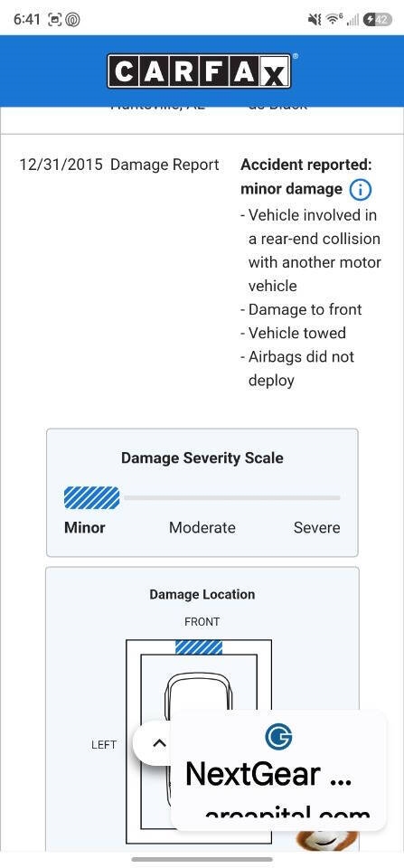This screenshot has height=868, width=404.
Task: Expand the floating chevron up button
Action: tap(159, 743)
